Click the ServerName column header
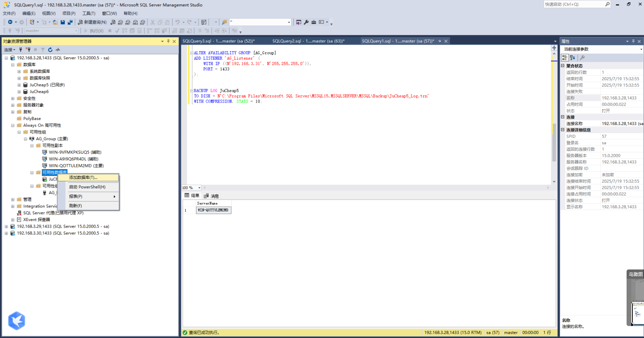The height and width of the screenshot is (338, 644). pos(214,203)
